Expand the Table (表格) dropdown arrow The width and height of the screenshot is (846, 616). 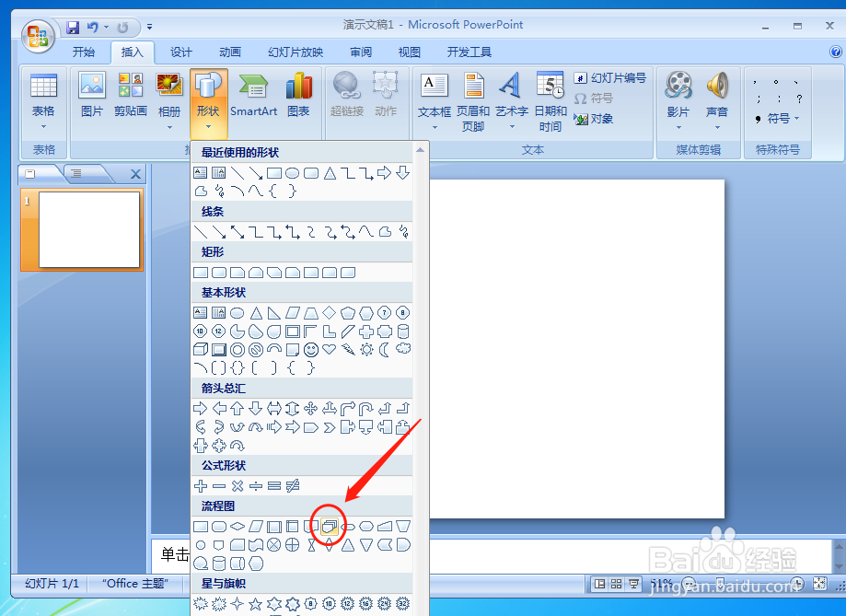43,127
